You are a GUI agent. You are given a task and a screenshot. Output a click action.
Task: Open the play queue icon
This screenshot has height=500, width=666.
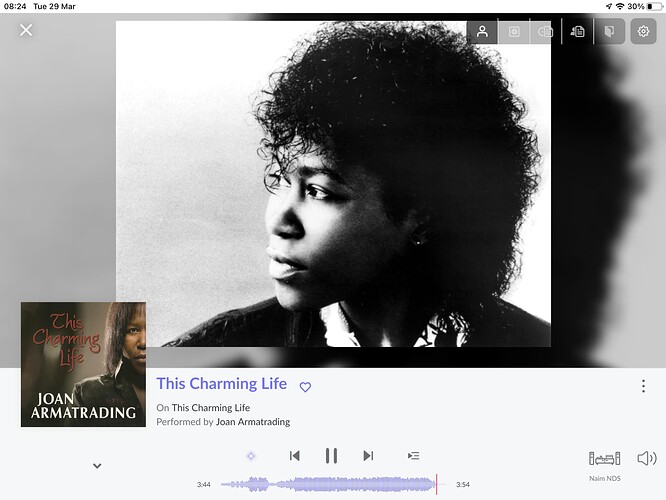pos(413,456)
